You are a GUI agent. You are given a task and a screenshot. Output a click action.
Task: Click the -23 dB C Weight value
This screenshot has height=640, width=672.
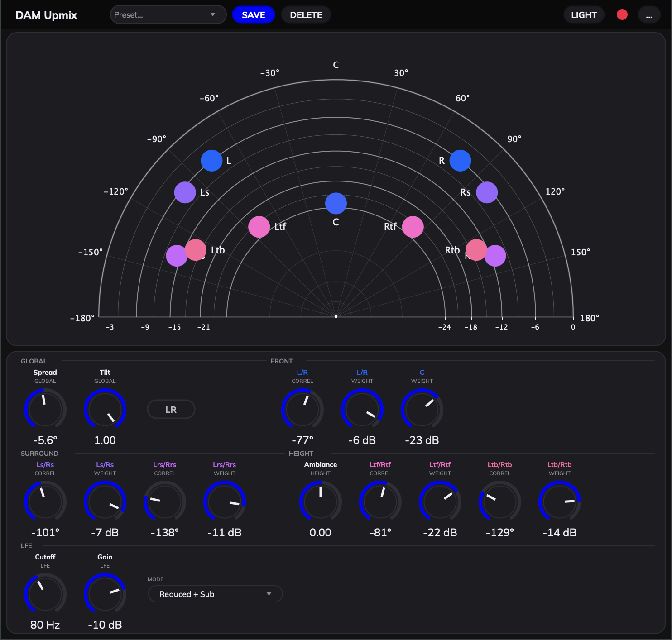point(422,440)
